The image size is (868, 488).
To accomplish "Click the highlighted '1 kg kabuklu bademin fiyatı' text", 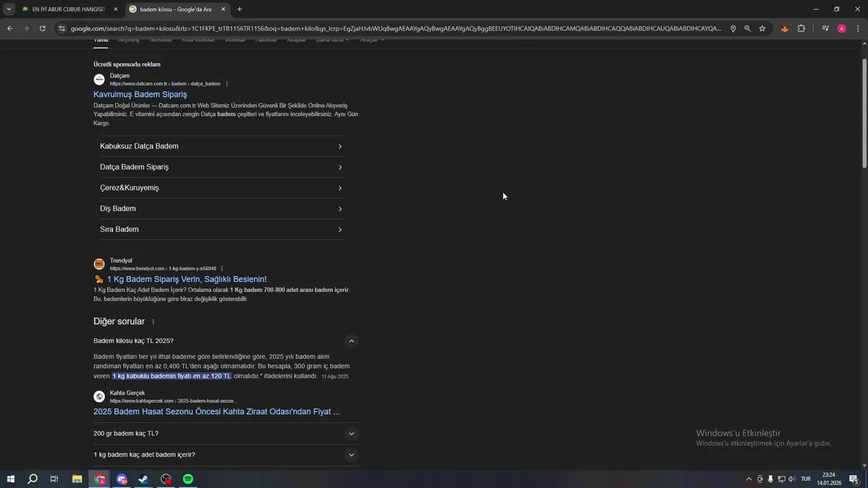I will [172, 376].
